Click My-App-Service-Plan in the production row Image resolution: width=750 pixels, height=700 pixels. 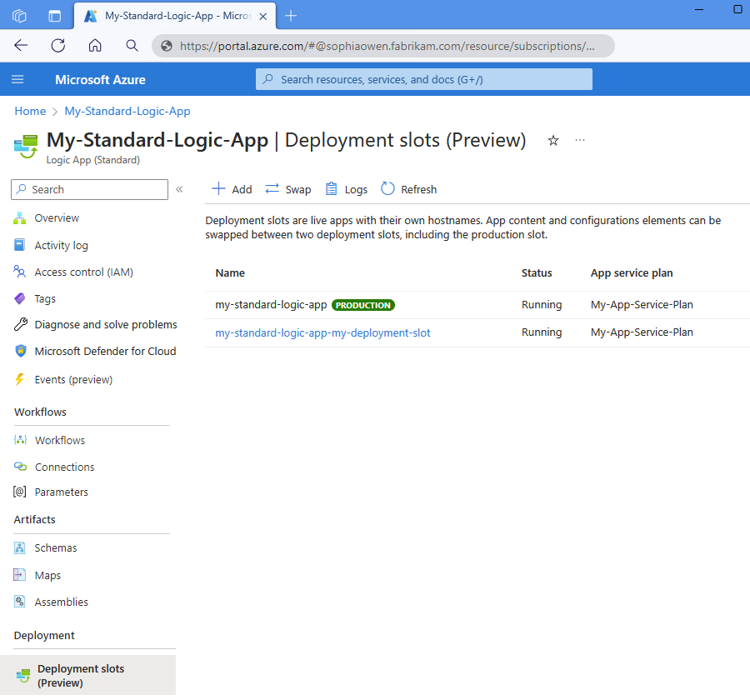[x=642, y=305]
